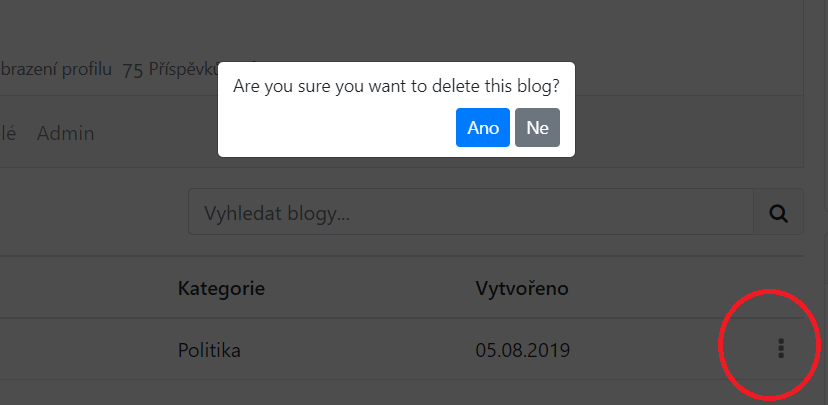Click the Příspěvků posts label
Screen dimensions: 828x405
tap(183, 69)
